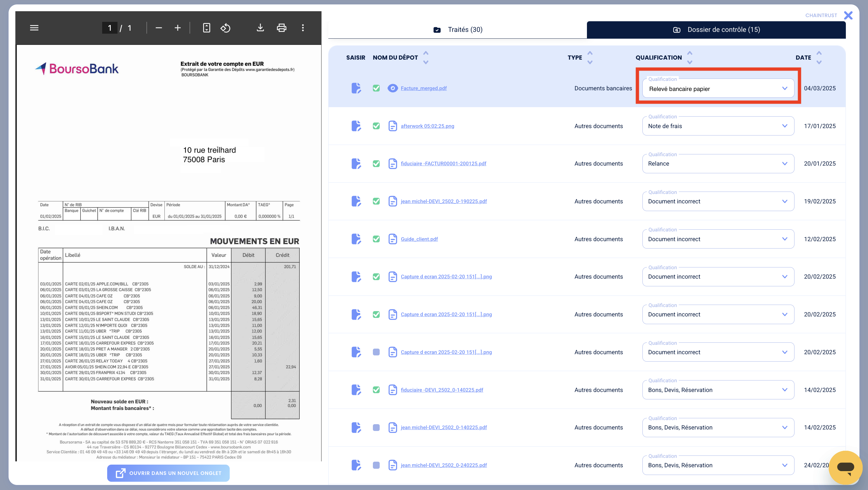Click the date 17/01/2025 cell

pyautogui.click(x=820, y=126)
